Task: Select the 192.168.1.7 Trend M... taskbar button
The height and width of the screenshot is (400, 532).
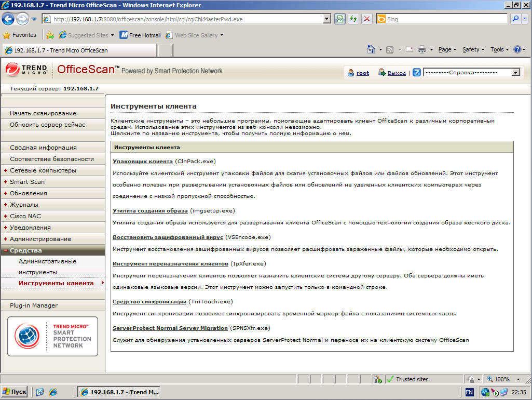Action: pyautogui.click(x=119, y=392)
